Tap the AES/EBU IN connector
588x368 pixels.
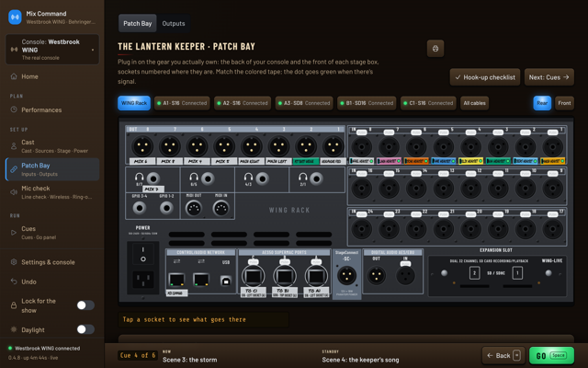click(x=405, y=275)
